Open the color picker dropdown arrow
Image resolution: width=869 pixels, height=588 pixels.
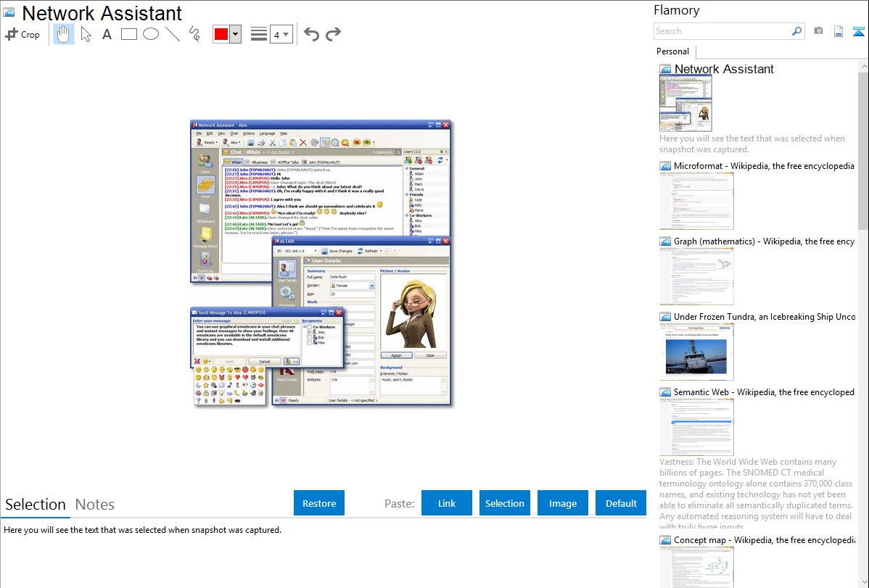pos(236,34)
